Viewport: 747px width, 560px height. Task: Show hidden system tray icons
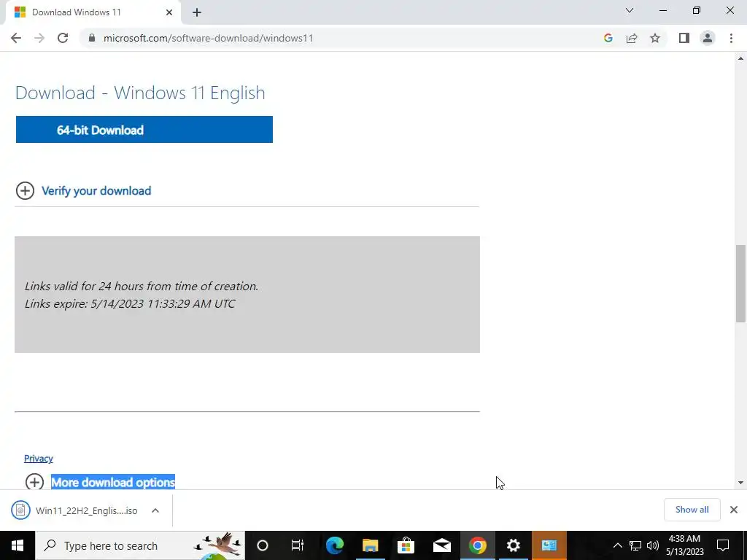click(x=617, y=545)
